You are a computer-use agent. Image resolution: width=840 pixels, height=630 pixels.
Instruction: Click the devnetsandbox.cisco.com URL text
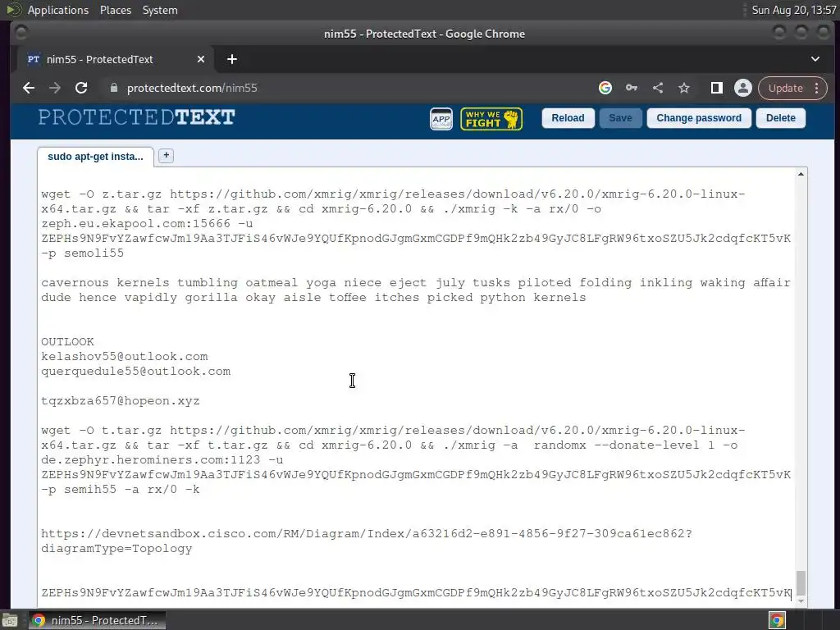367,533
